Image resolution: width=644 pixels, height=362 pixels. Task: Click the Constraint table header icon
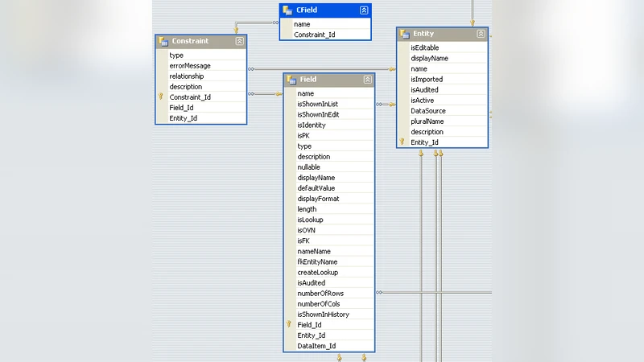tap(163, 41)
